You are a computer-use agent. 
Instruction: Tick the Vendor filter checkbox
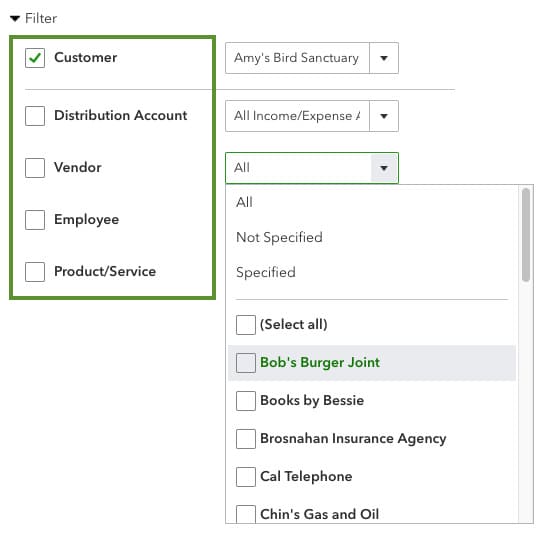tap(35, 168)
